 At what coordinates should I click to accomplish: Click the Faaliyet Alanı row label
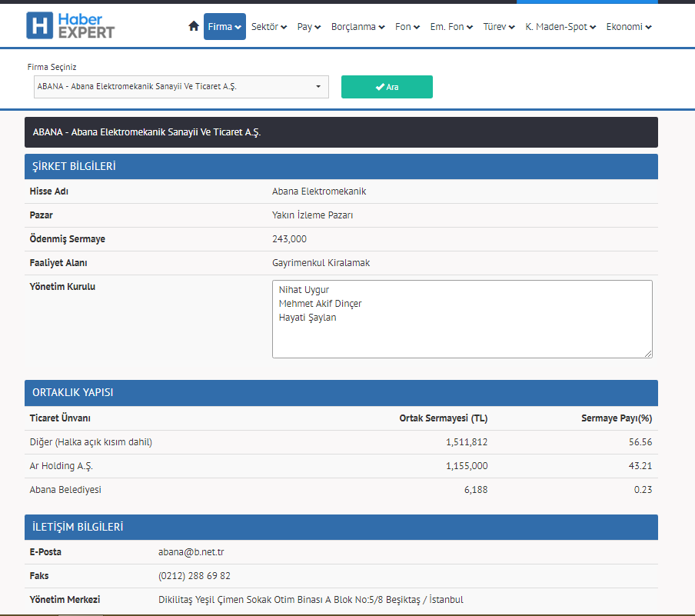coord(58,263)
